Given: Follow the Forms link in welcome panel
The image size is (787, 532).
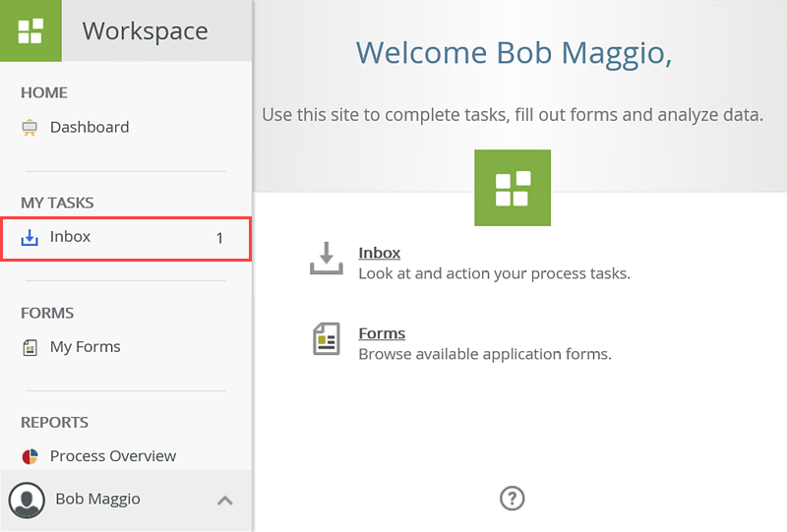Looking at the screenshot, I should 382,333.
